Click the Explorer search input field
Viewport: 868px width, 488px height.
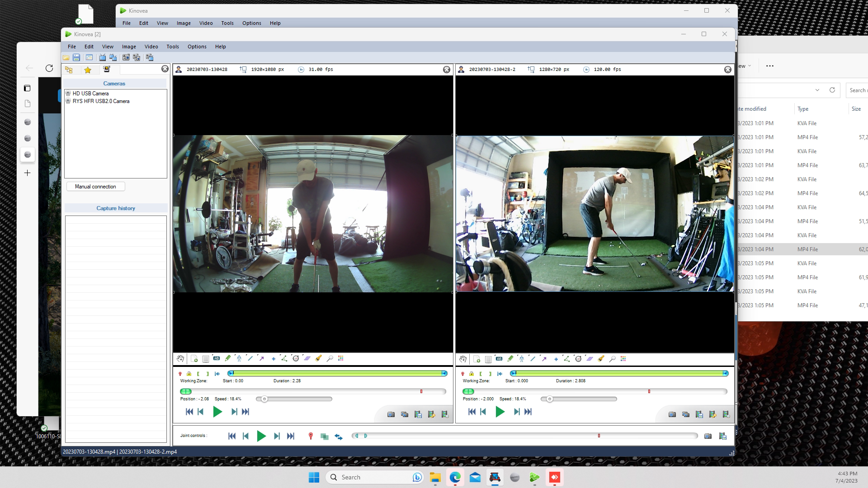click(x=858, y=90)
